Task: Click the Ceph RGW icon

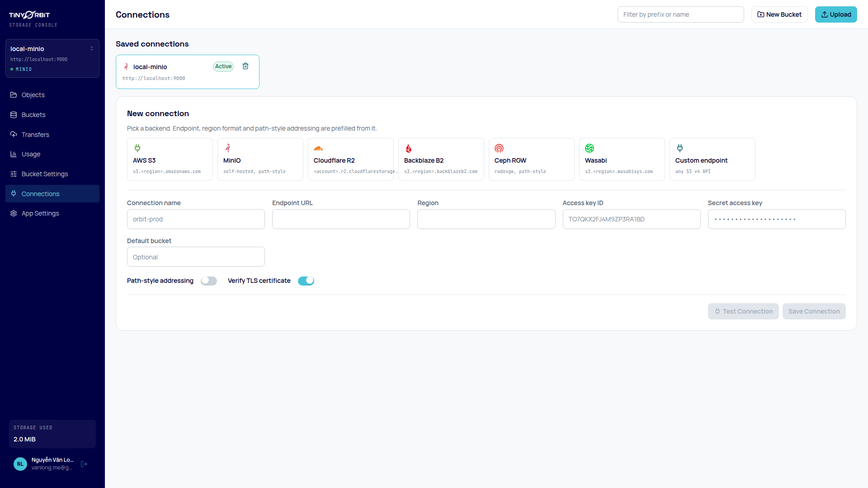Action: click(x=499, y=148)
